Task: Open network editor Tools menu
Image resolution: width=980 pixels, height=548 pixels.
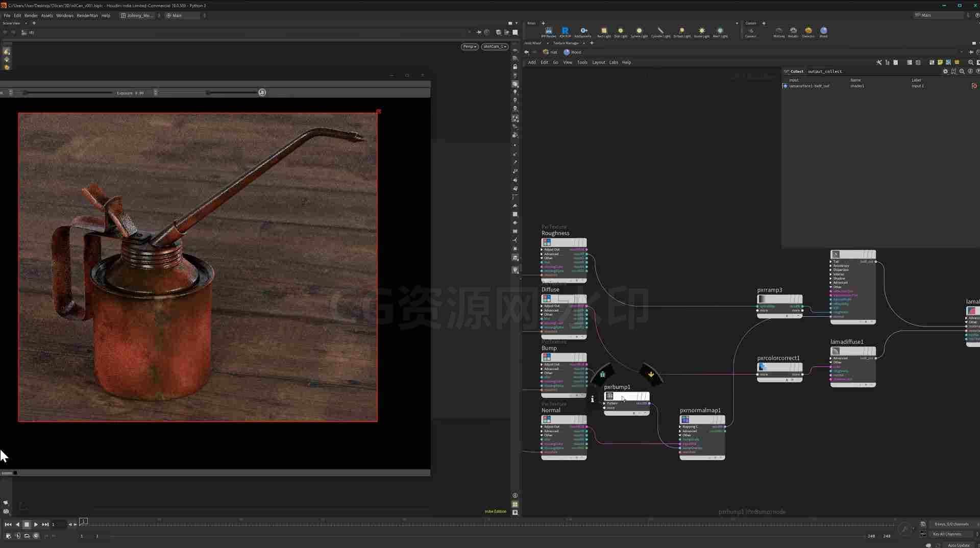Action: click(x=582, y=62)
